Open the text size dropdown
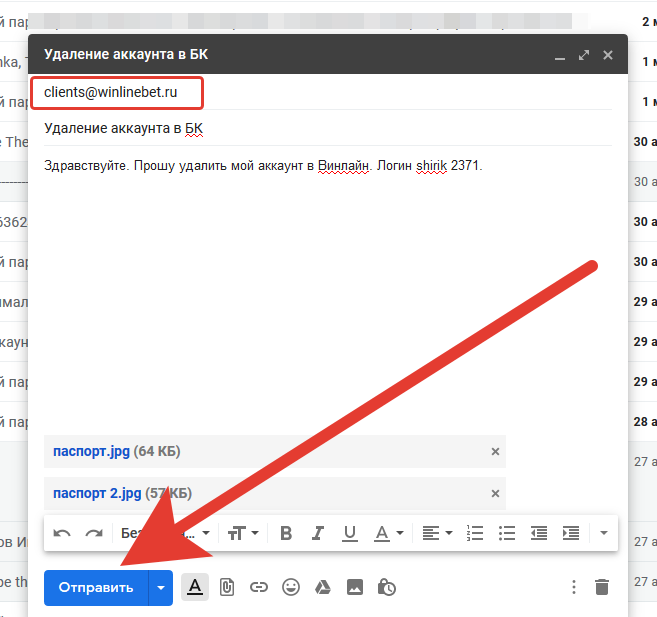This screenshot has width=657, height=617. pos(243,533)
